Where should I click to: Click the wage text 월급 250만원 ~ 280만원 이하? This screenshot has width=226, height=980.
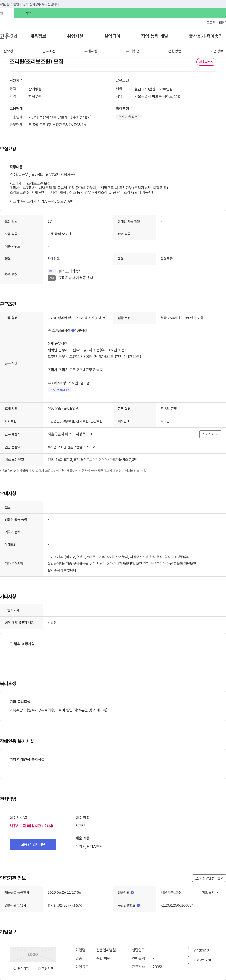click(x=182, y=318)
